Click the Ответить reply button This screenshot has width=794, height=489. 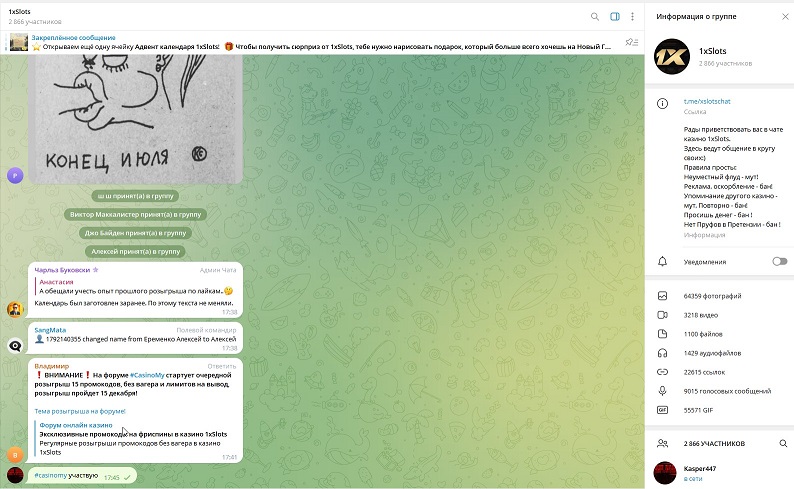[x=222, y=366]
